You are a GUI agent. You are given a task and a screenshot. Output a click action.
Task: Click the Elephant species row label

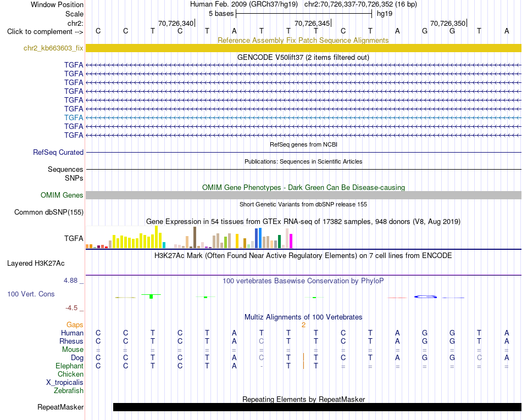pos(69,366)
